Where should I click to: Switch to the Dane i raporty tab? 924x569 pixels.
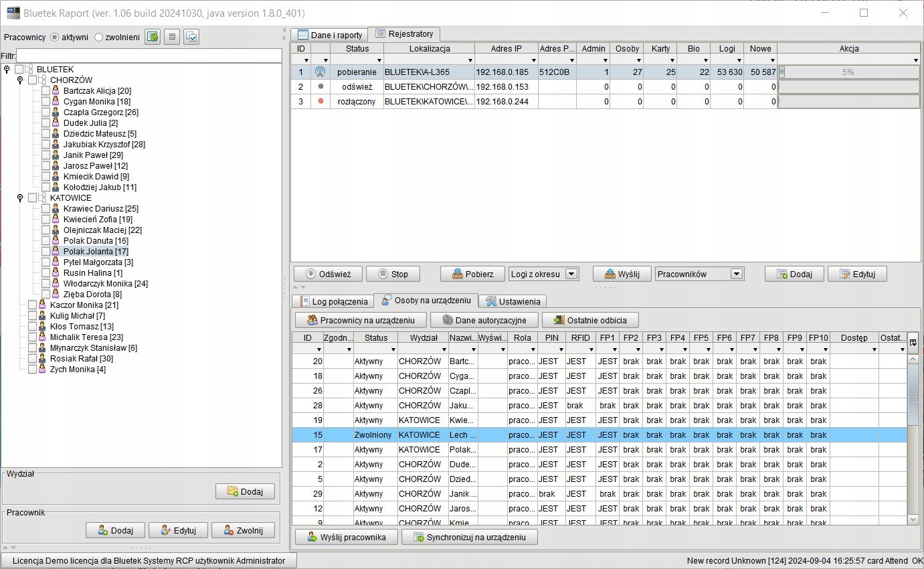(331, 35)
